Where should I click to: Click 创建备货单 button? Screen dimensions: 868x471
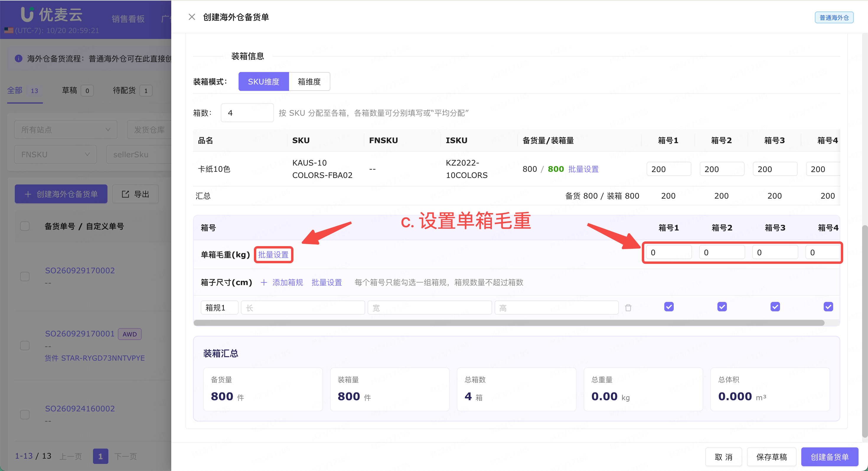[x=830, y=457]
